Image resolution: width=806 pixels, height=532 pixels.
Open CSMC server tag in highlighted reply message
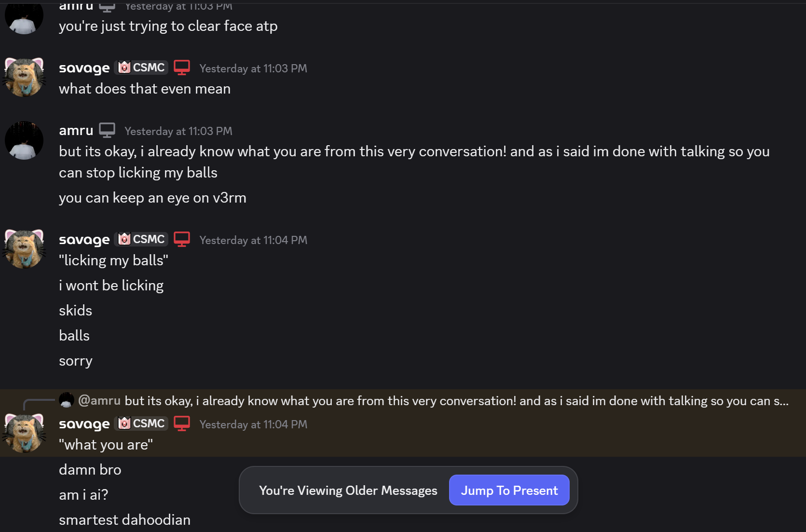142,423
